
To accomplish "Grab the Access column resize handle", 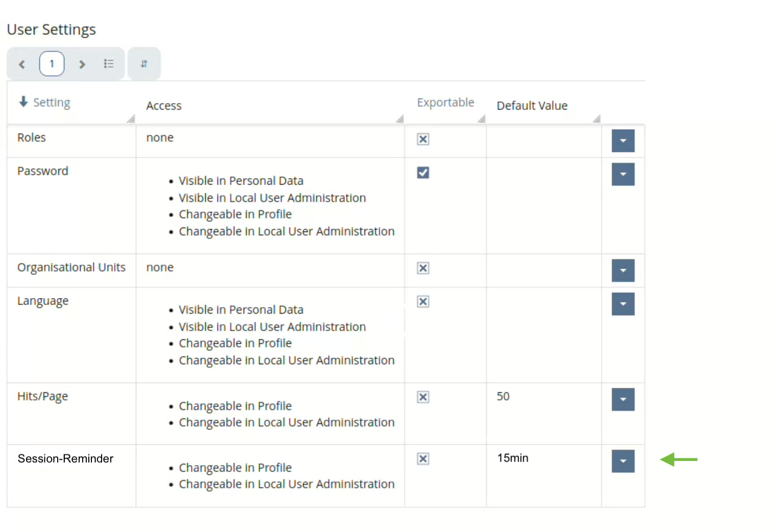I will [400, 119].
